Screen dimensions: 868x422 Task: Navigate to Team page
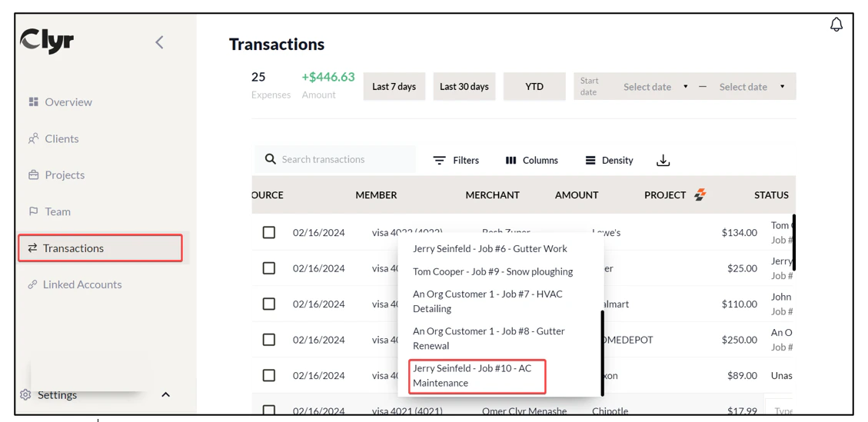click(50, 211)
